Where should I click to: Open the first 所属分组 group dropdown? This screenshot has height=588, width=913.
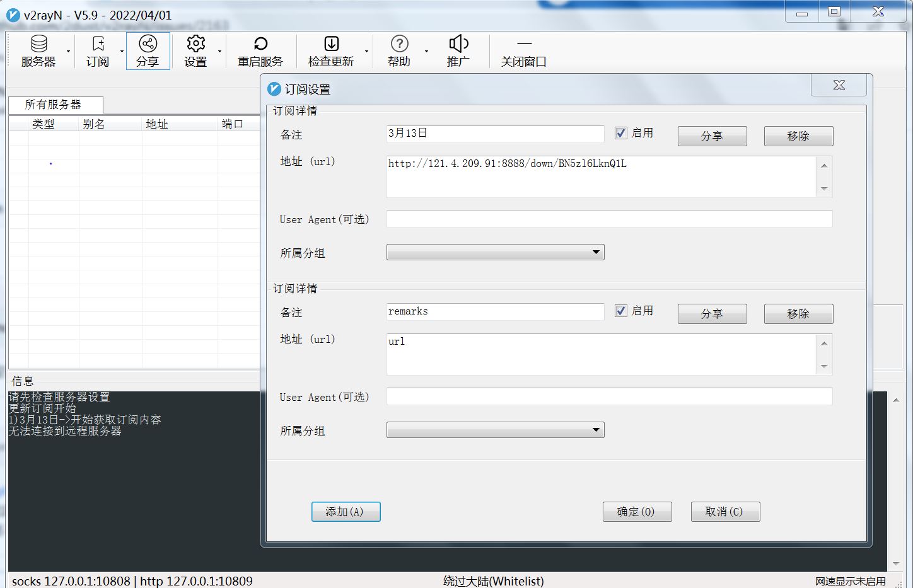point(595,252)
